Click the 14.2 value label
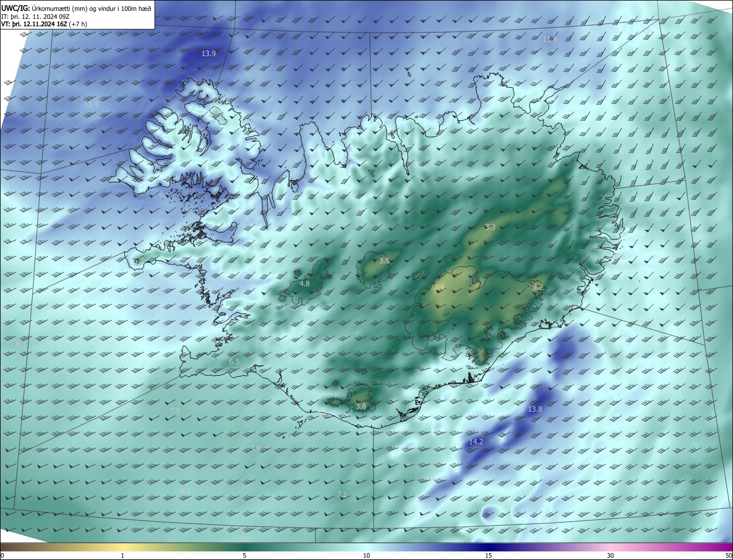The width and height of the screenshot is (733, 560). pos(476,442)
